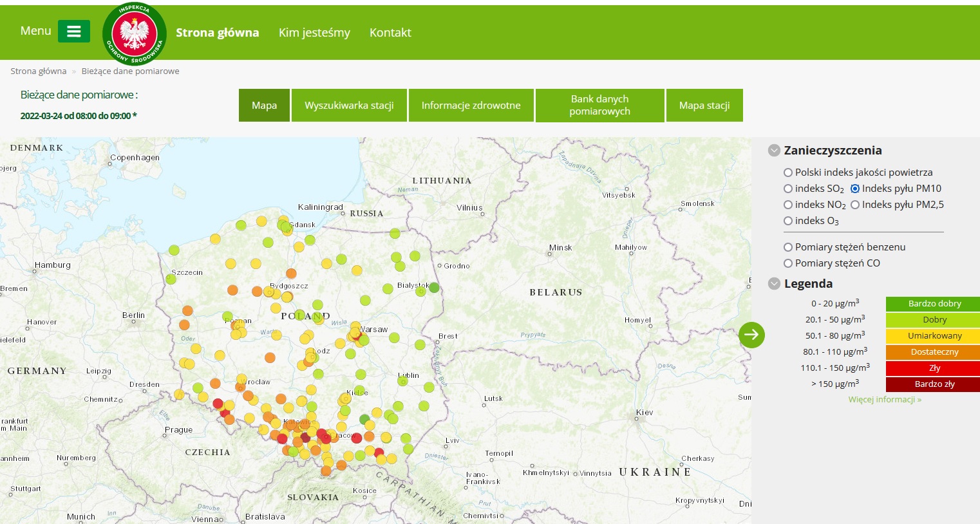The height and width of the screenshot is (524, 980).
Task: Click the red Zły legend swatch
Action: click(x=934, y=368)
